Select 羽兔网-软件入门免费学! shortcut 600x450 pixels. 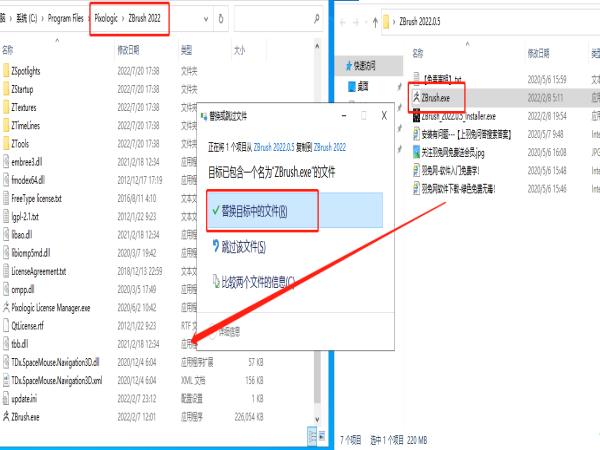click(450, 171)
